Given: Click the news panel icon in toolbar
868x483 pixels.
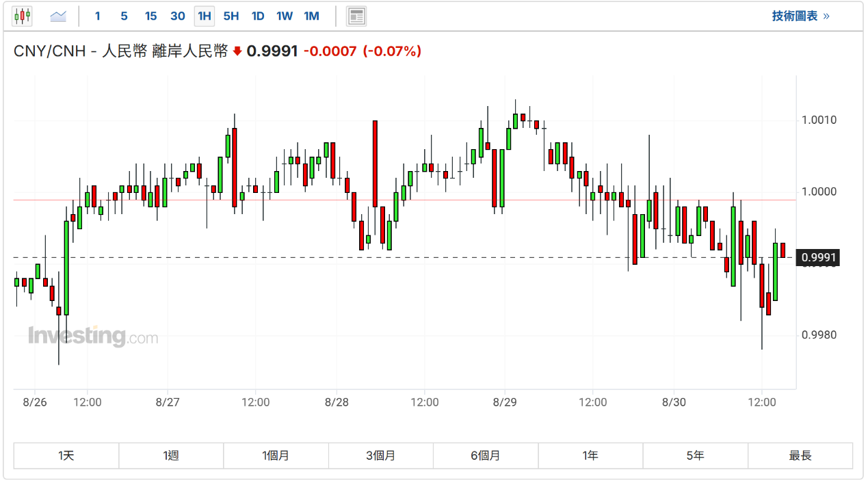Looking at the screenshot, I should tap(356, 16).
